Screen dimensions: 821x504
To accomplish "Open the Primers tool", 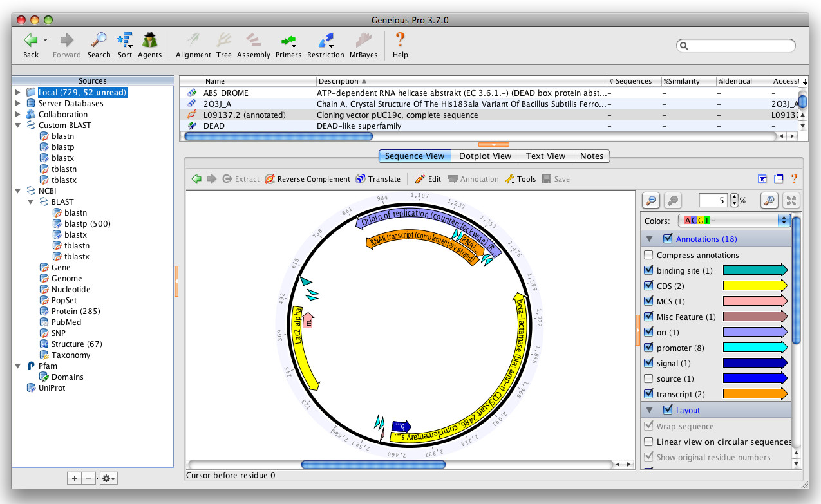I will (288, 41).
